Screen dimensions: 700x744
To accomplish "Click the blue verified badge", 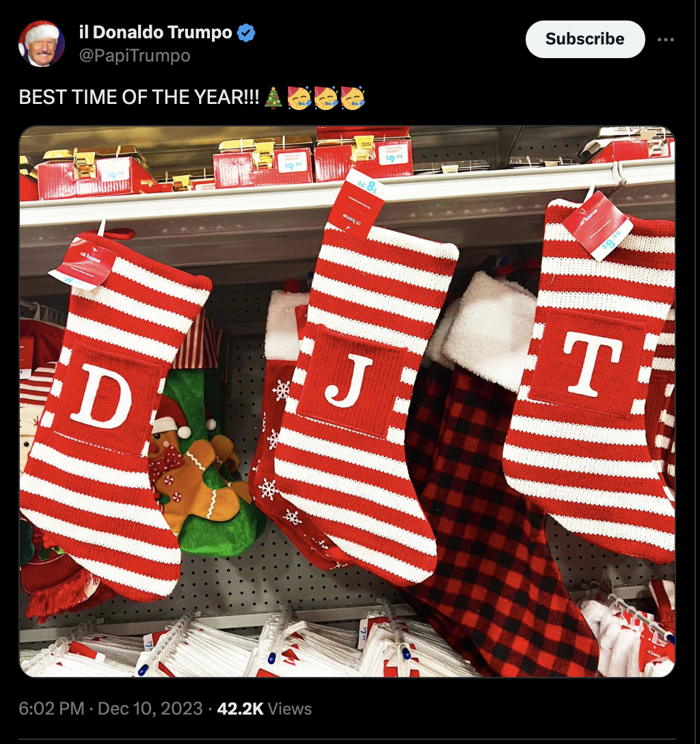I will [x=246, y=33].
